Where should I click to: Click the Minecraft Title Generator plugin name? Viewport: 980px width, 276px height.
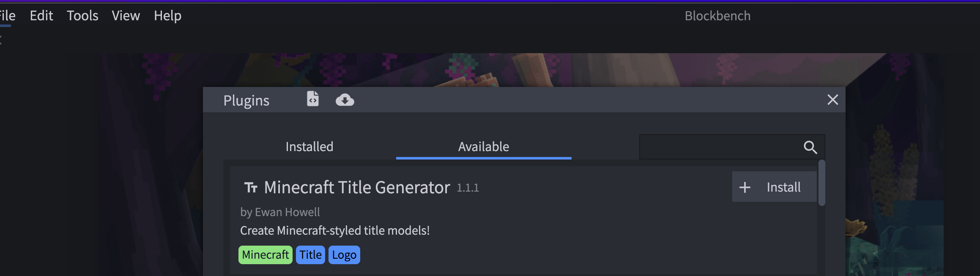click(357, 187)
